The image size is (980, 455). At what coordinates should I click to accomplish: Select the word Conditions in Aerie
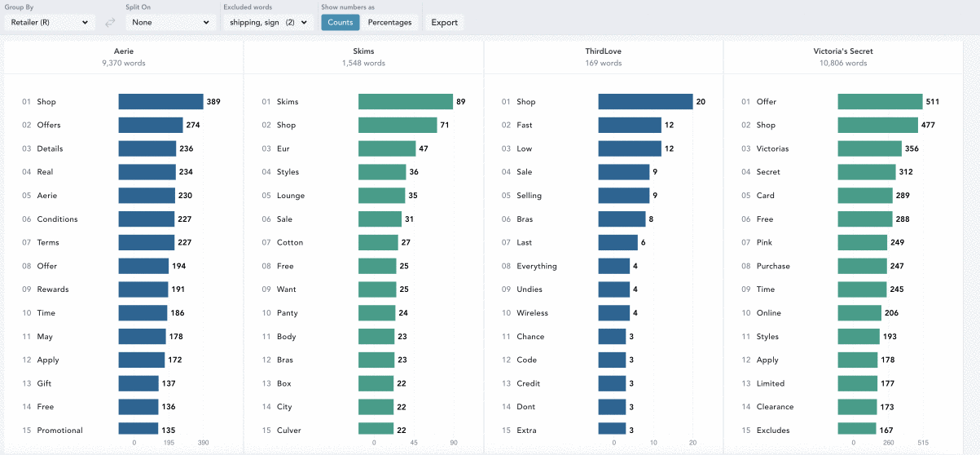pyautogui.click(x=57, y=219)
